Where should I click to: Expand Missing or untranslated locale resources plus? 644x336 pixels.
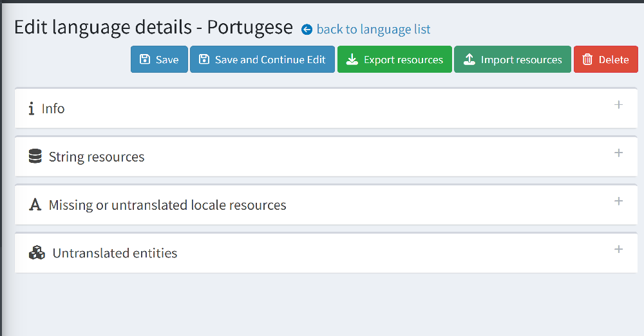pyautogui.click(x=618, y=201)
